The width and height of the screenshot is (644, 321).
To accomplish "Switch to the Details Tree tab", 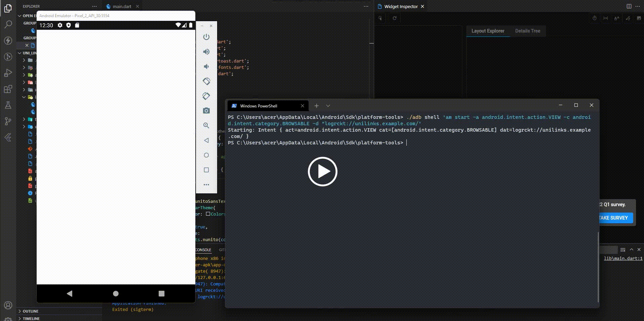I will (528, 31).
